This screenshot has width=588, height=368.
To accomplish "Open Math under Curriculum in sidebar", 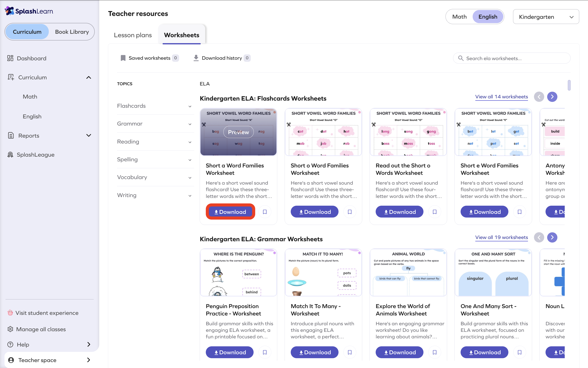I will tap(30, 97).
